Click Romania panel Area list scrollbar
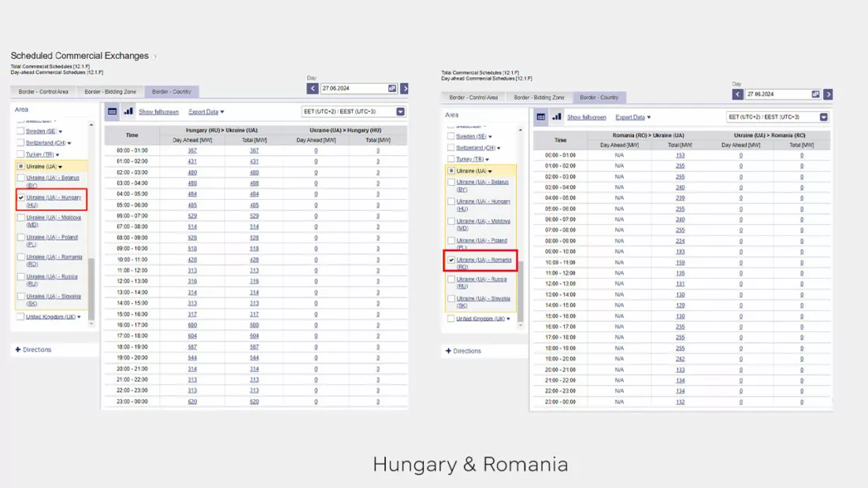The height and width of the screenshot is (488, 868). [521, 291]
